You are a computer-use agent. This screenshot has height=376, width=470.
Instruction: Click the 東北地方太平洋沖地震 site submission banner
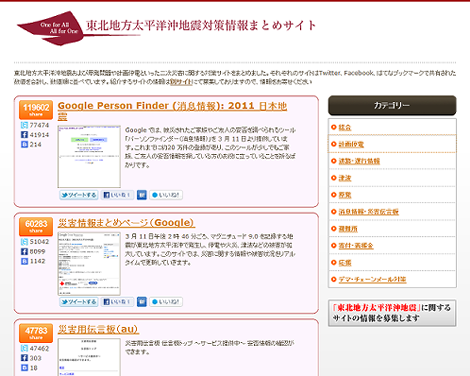click(392, 313)
